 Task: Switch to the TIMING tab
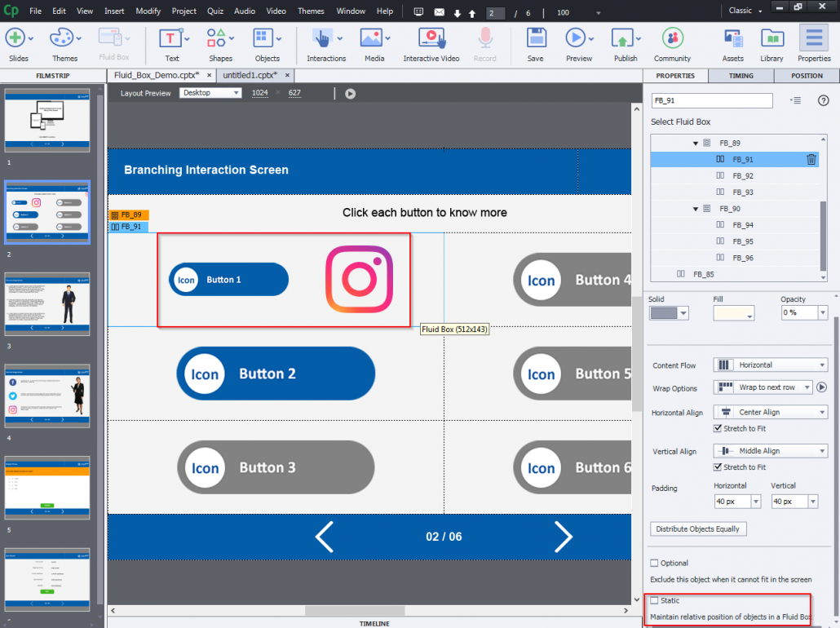tap(741, 75)
